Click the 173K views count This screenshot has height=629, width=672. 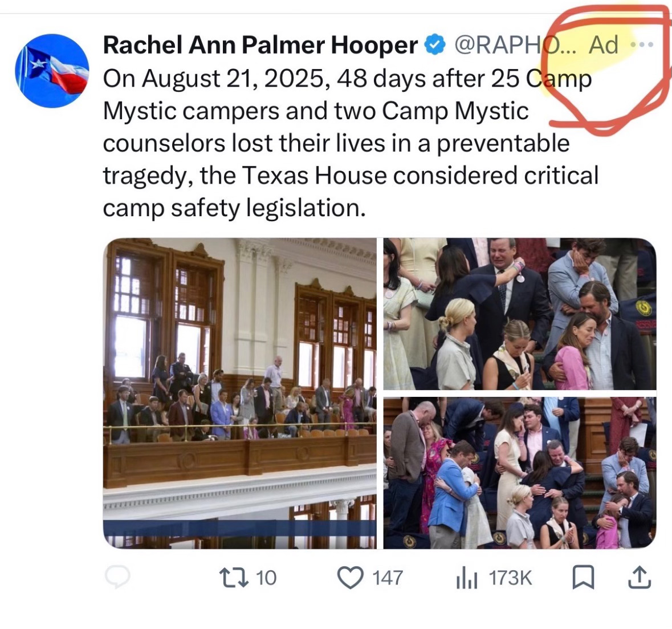coord(511,578)
